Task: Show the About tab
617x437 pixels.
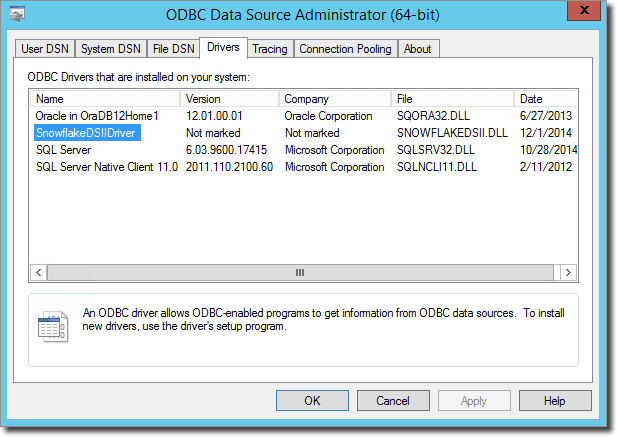Action: (418, 49)
